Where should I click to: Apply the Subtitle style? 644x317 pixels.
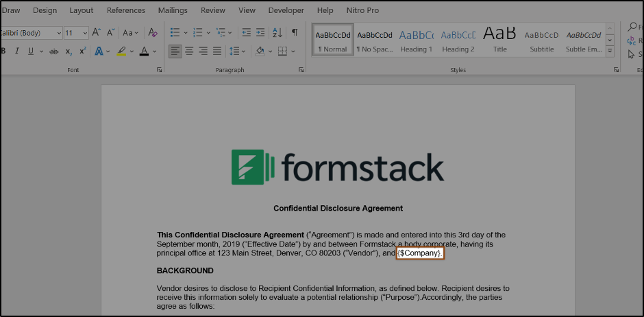click(x=541, y=40)
